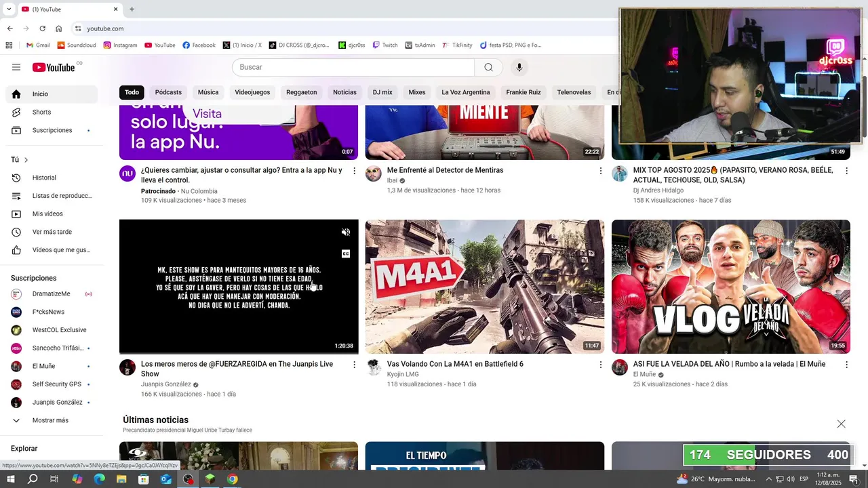The width and height of the screenshot is (868, 488).
Task: Open Vas Volando Con La M4A1 title
Action: pyautogui.click(x=455, y=364)
